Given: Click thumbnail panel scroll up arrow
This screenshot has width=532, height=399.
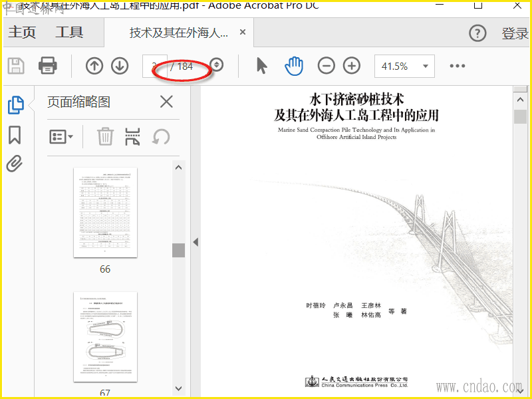Looking at the screenshot, I should pos(178,168).
